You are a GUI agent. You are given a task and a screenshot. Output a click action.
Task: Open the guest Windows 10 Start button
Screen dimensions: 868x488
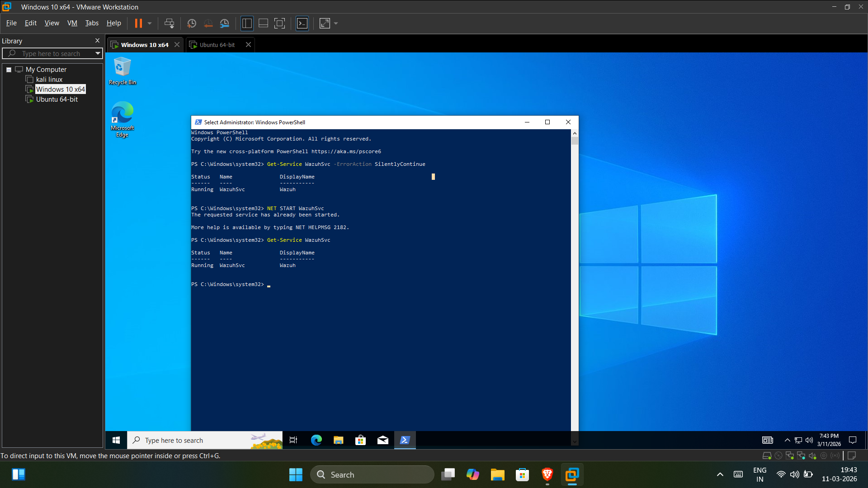(x=116, y=440)
